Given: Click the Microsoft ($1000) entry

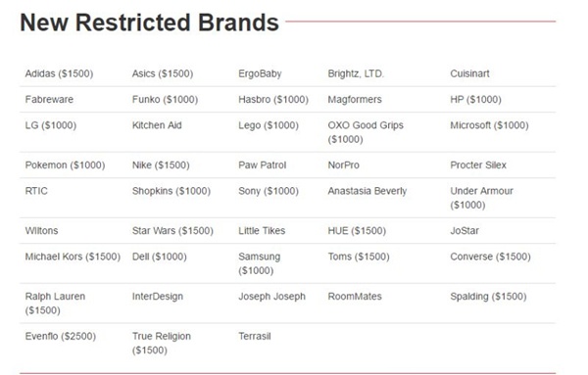Looking at the screenshot, I should 489,125.
